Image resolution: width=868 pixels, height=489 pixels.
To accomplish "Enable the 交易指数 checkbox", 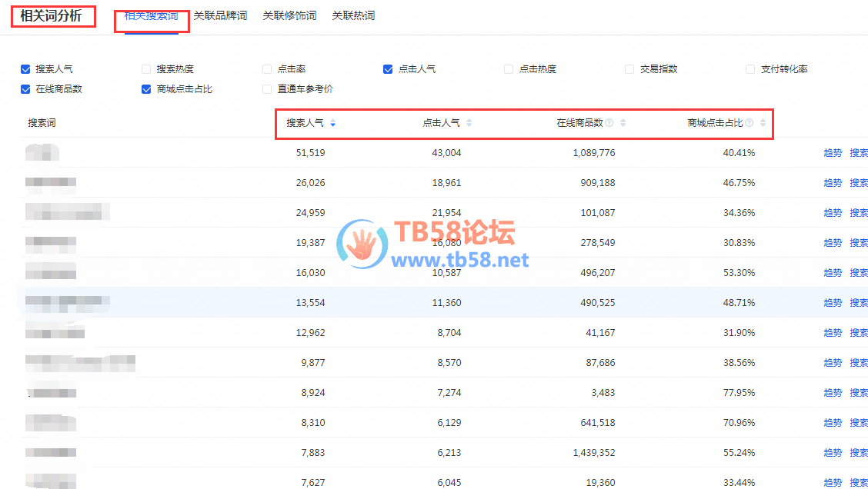I will pyautogui.click(x=630, y=69).
